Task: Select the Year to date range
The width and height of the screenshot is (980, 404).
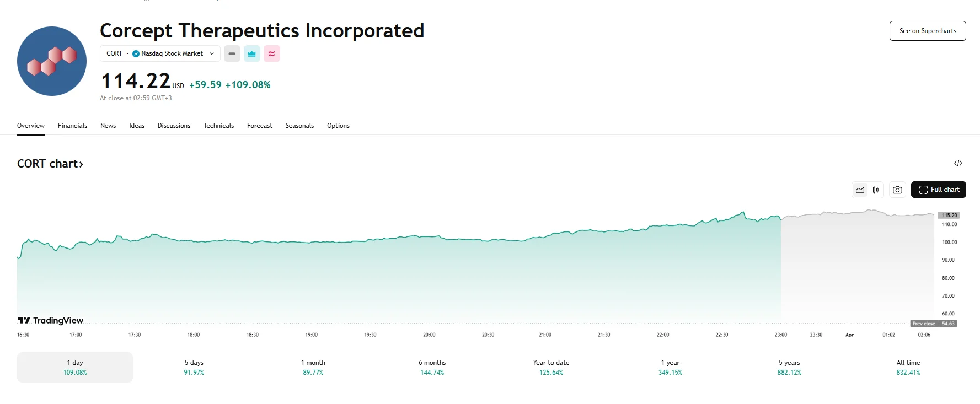Action: tap(550, 367)
